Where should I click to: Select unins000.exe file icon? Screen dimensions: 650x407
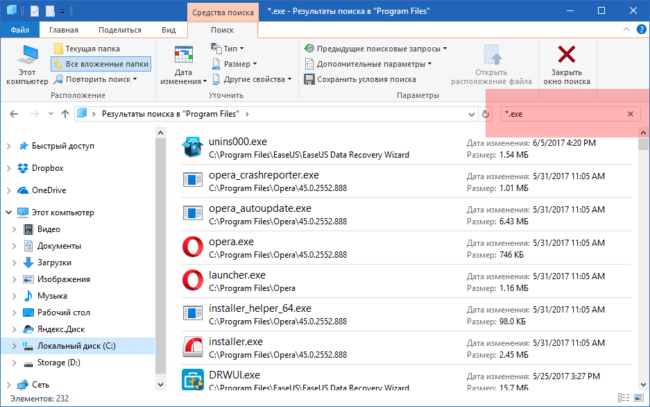[193, 147]
